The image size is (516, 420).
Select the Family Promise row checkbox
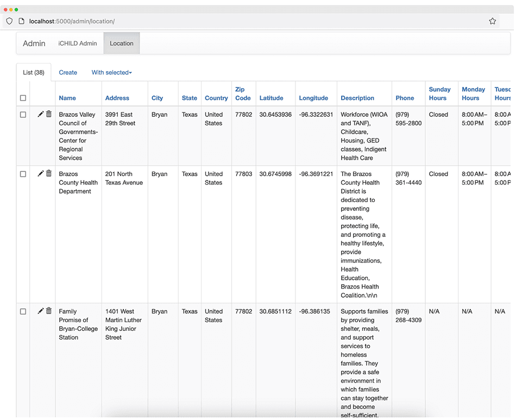click(x=23, y=312)
